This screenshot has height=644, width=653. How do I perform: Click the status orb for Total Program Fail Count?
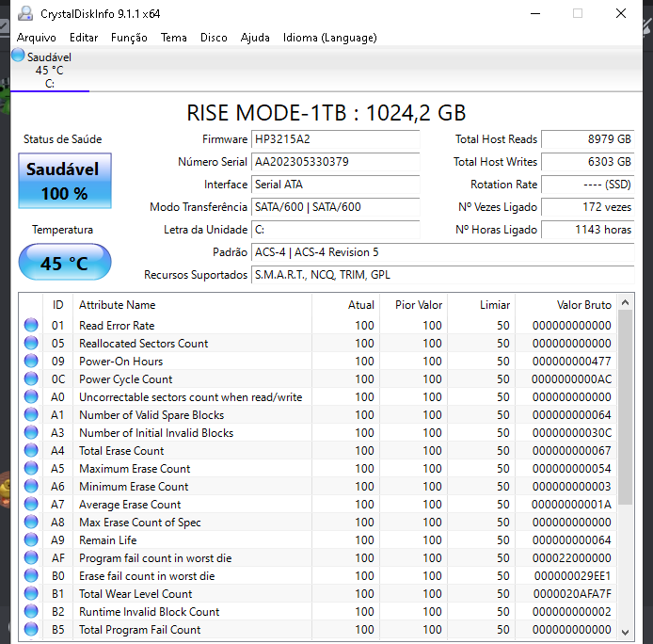pyautogui.click(x=31, y=629)
